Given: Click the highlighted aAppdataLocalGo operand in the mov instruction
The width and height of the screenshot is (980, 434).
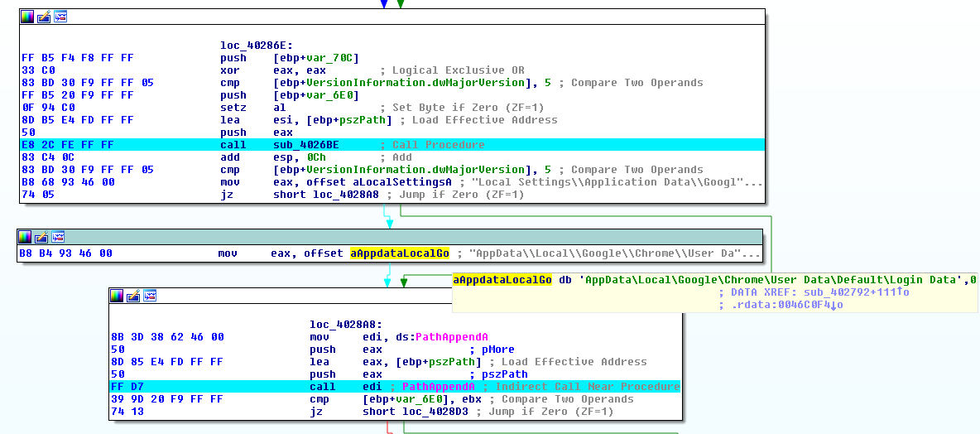Looking at the screenshot, I should (x=400, y=253).
